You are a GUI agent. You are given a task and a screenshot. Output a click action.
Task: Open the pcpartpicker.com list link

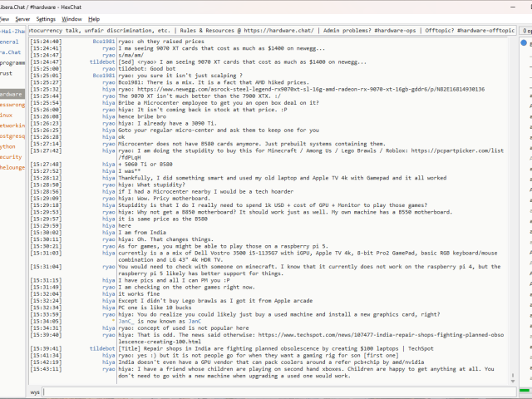click(457, 150)
